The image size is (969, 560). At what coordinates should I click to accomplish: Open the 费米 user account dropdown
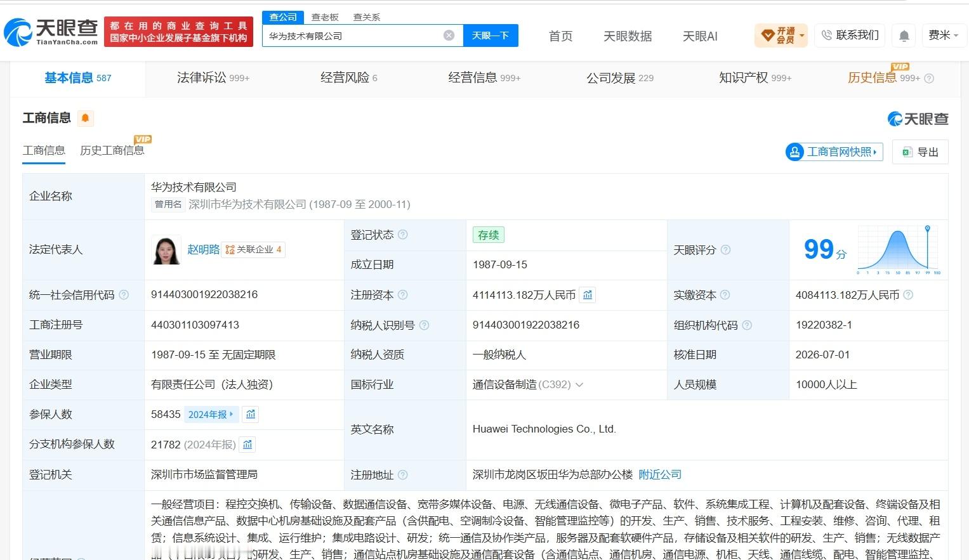pos(944,35)
